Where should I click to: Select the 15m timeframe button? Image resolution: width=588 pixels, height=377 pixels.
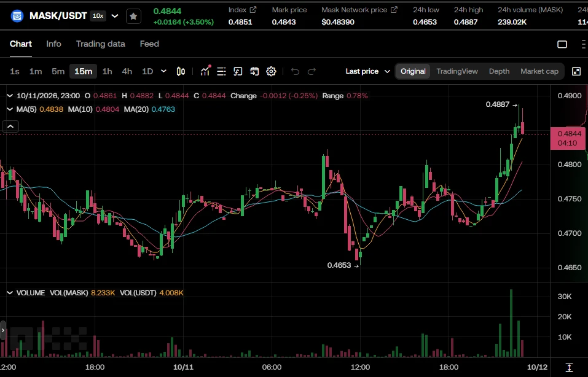click(x=83, y=71)
